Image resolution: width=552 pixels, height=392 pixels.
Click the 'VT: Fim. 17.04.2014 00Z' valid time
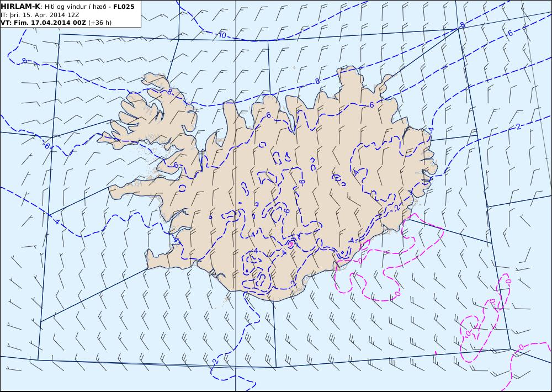[x=43, y=23]
